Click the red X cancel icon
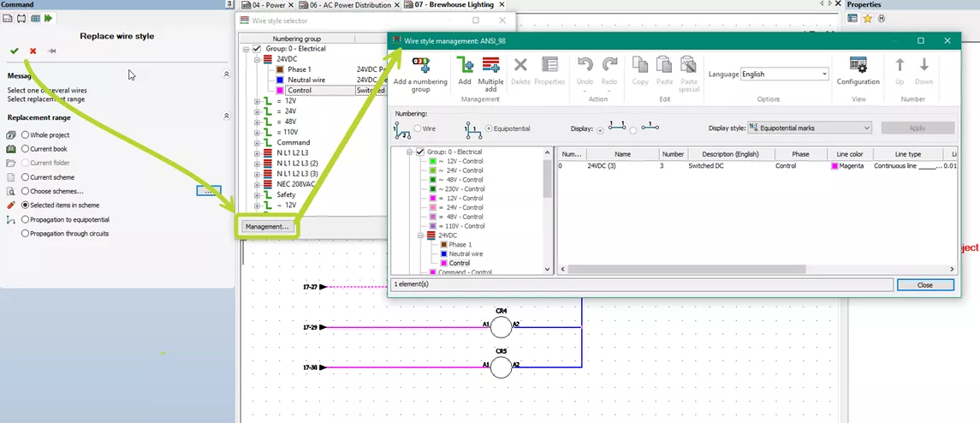The image size is (980, 423). [x=33, y=51]
